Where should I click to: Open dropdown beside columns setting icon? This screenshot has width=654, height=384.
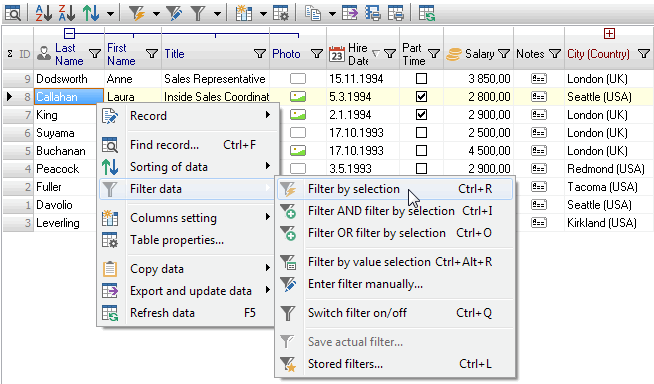(263, 13)
